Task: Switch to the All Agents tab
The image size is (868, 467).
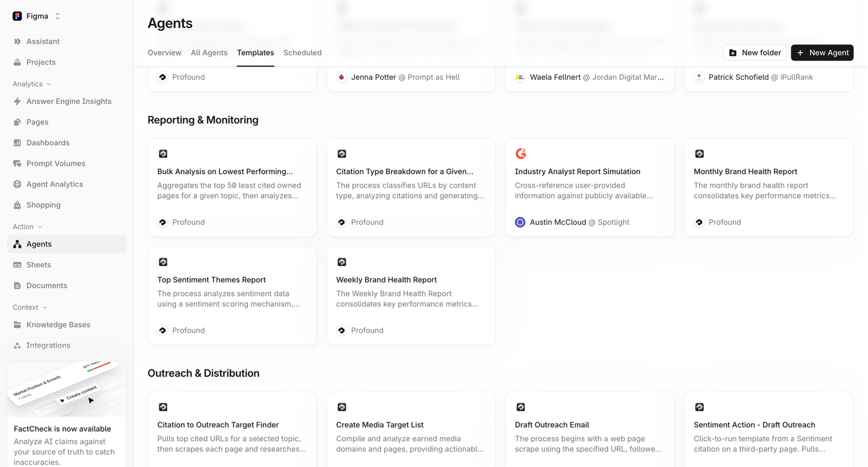Action: [x=209, y=53]
